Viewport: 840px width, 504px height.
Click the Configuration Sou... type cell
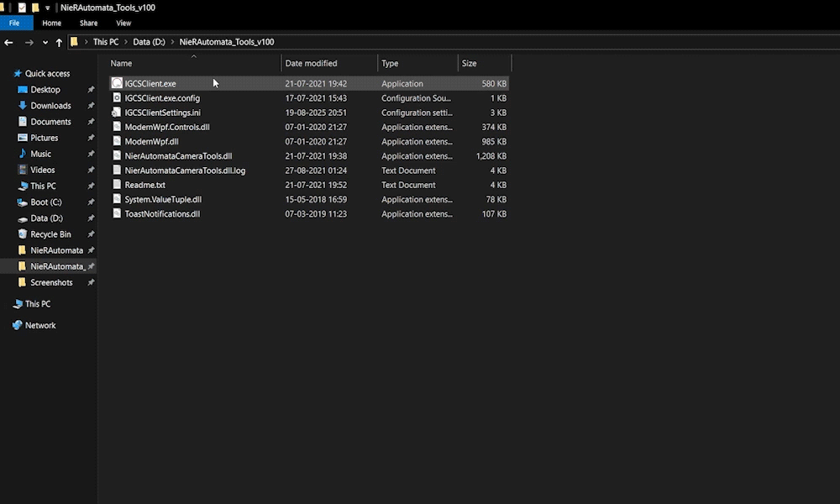(417, 98)
